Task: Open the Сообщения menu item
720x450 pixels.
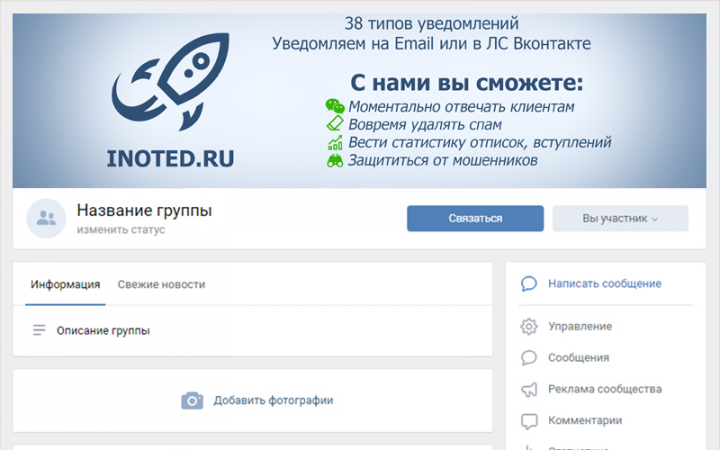Action: pos(579,358)
